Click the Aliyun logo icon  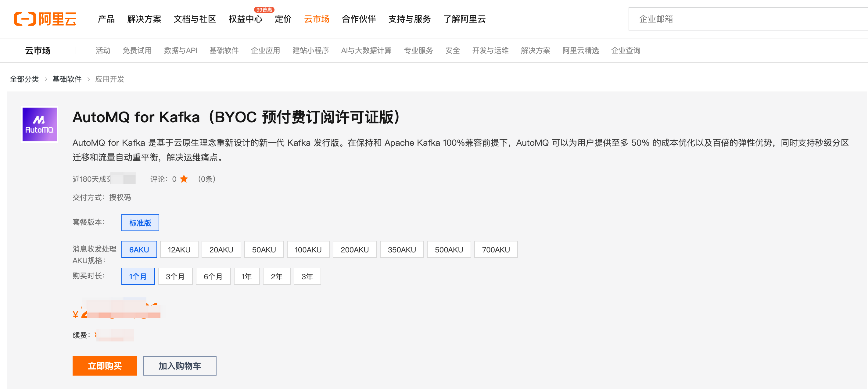tap(25, 19)
